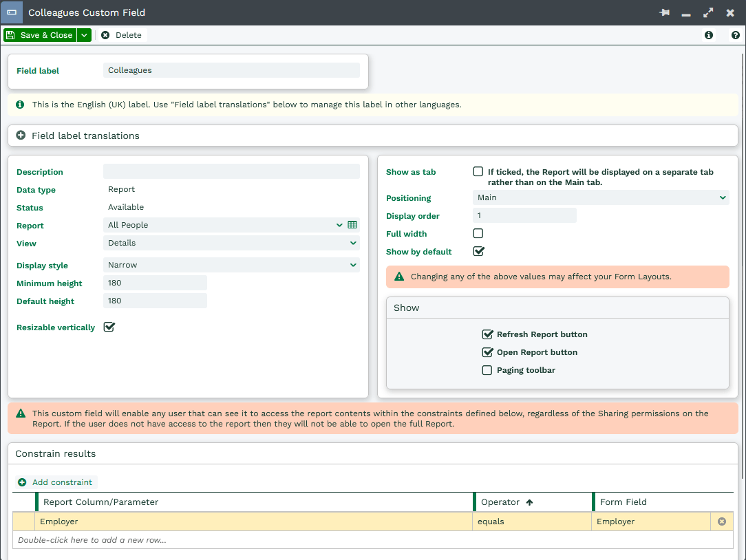Untick the Resizable vertically checkbox
Screen dimensions: 746x560
point(109,327)
